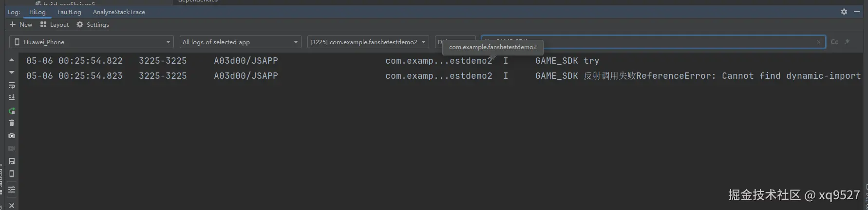Click timestamp 05-06 00:25:54.822

point(75,61)
